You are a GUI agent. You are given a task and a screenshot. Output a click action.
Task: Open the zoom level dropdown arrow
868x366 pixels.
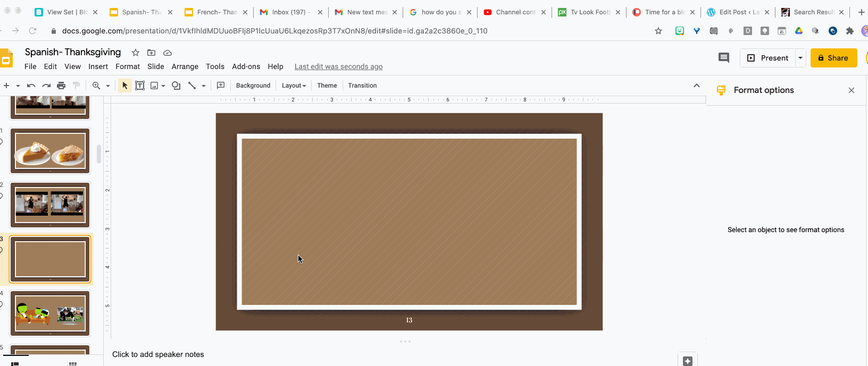coord(108,86)
